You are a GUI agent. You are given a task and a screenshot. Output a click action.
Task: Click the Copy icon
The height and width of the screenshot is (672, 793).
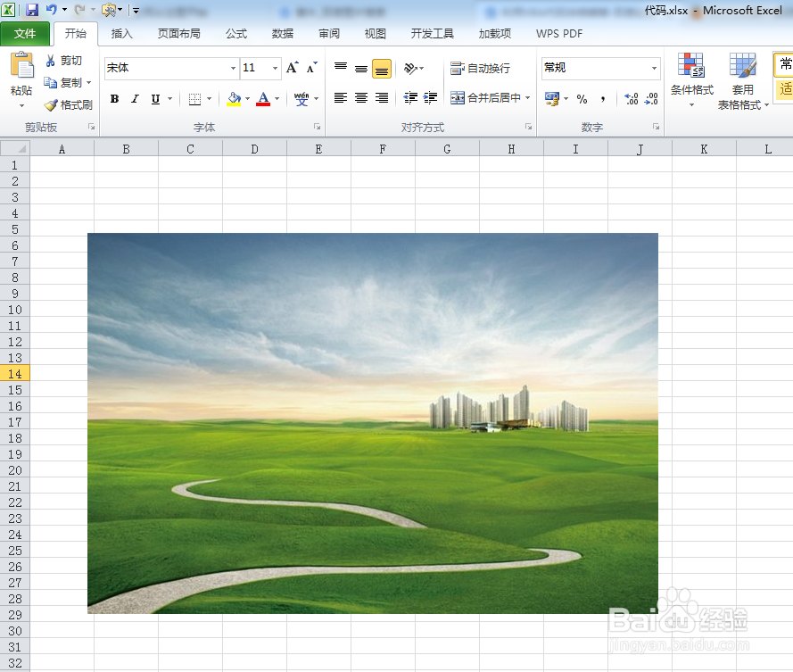50,82
